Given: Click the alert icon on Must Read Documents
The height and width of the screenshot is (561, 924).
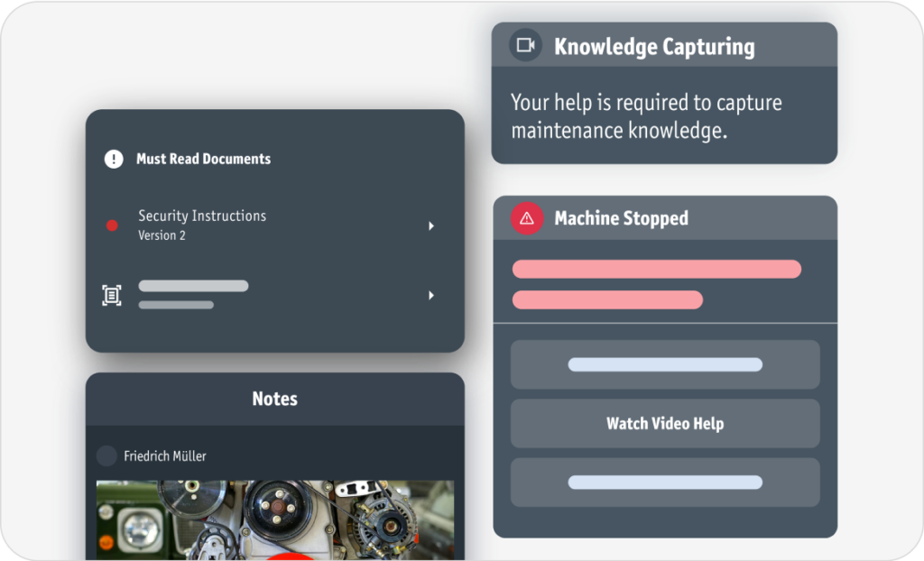Looking at the screenshot, I should tap(112, 158).
